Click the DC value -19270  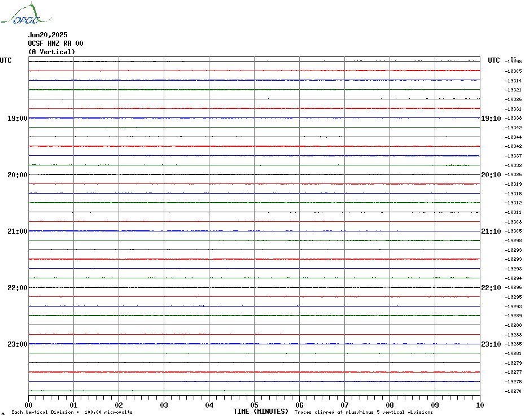coord(513,391)
